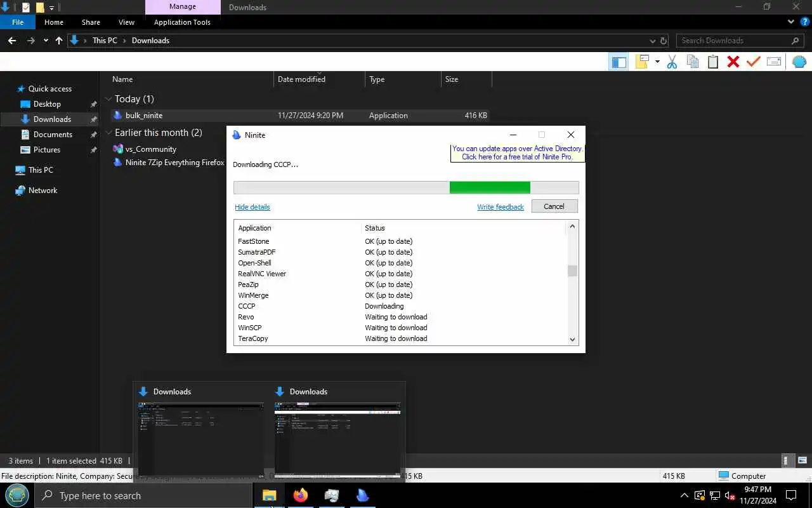812x508 pixels.
Task: Click the Hide details link
Action: click(x=252, y=207)
